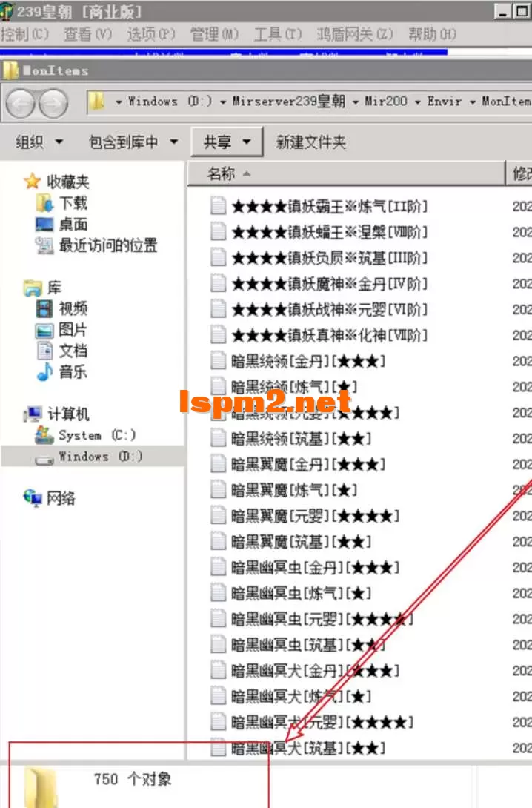The width and height of the screenshot is (532, 808).
Task: Click file icon of 暗黑幽冥犬[金丹][★★★]
Action: click(x=219, y=670)
